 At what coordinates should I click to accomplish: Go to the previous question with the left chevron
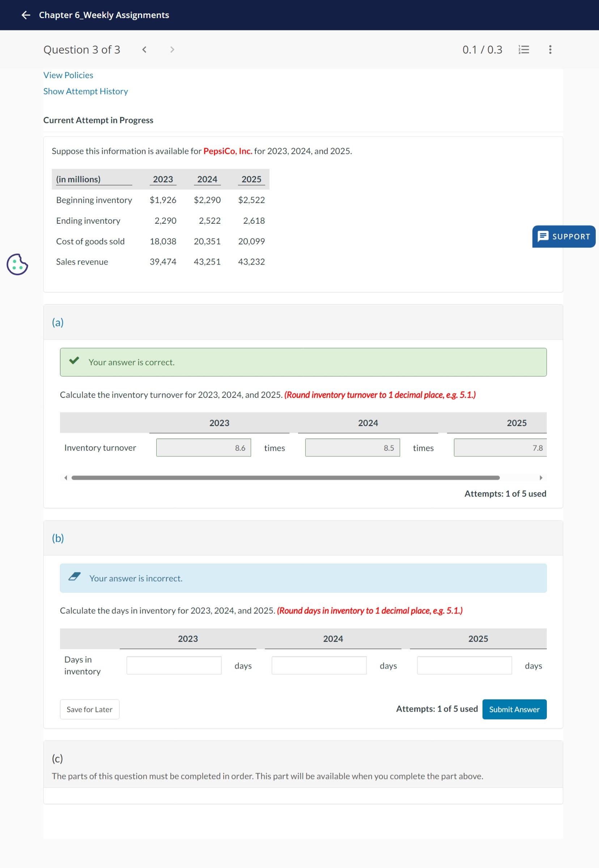point(144,49)
